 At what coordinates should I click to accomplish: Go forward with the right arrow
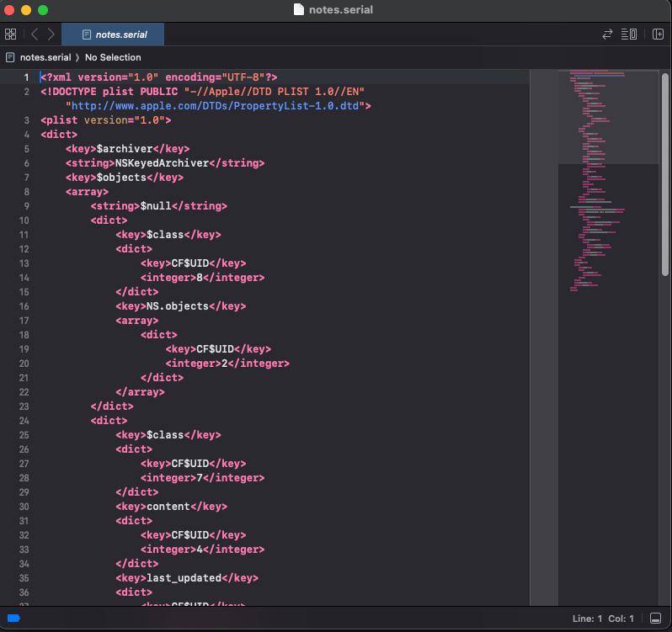point(51,35)
